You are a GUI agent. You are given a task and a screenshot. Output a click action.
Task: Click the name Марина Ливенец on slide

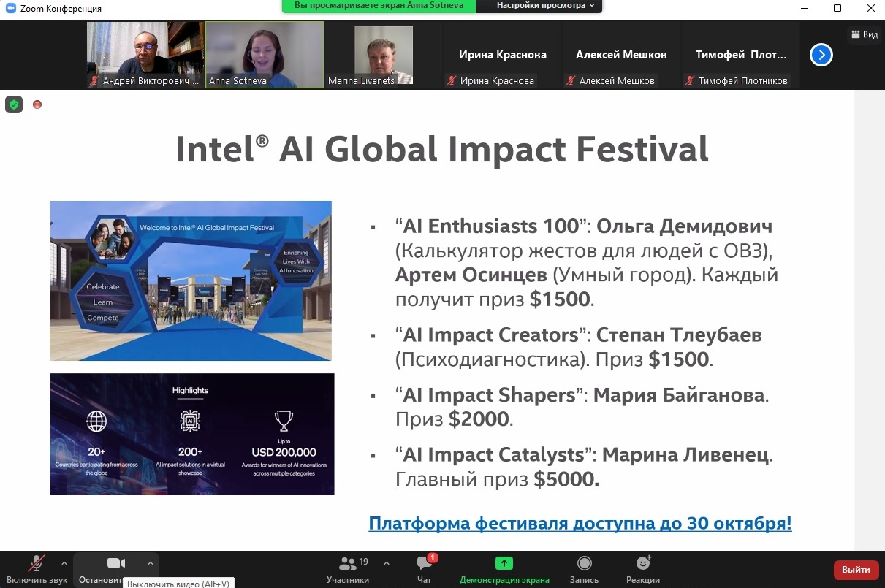click(685, 455)
